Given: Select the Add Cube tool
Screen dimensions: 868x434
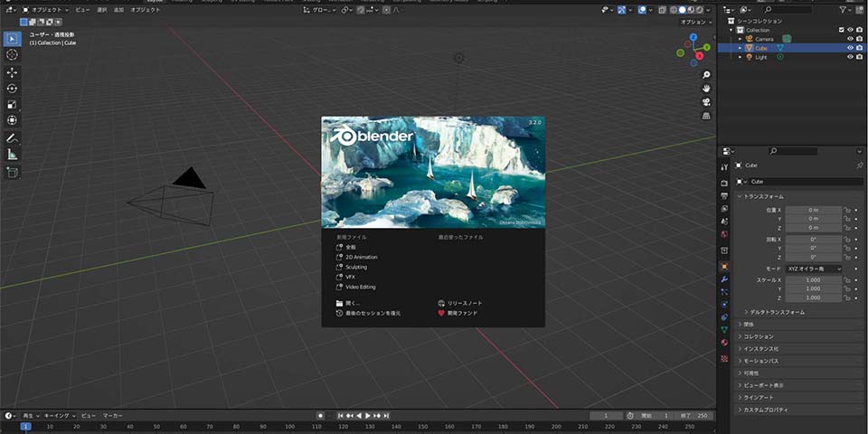Looking at the screenshot, I should coord(12,172).
